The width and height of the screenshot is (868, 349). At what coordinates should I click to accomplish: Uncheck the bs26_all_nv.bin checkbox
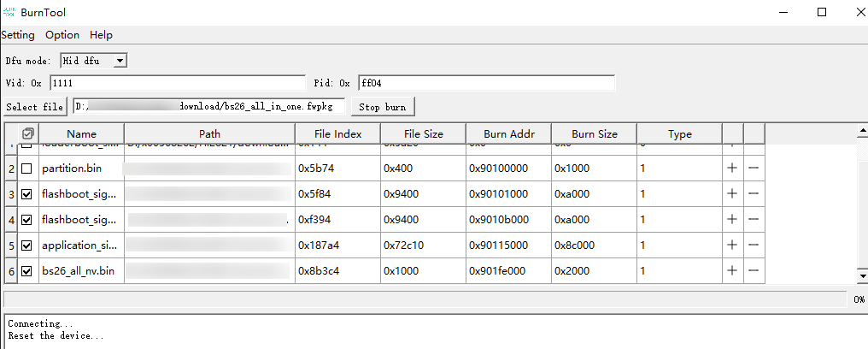point(27,271)
